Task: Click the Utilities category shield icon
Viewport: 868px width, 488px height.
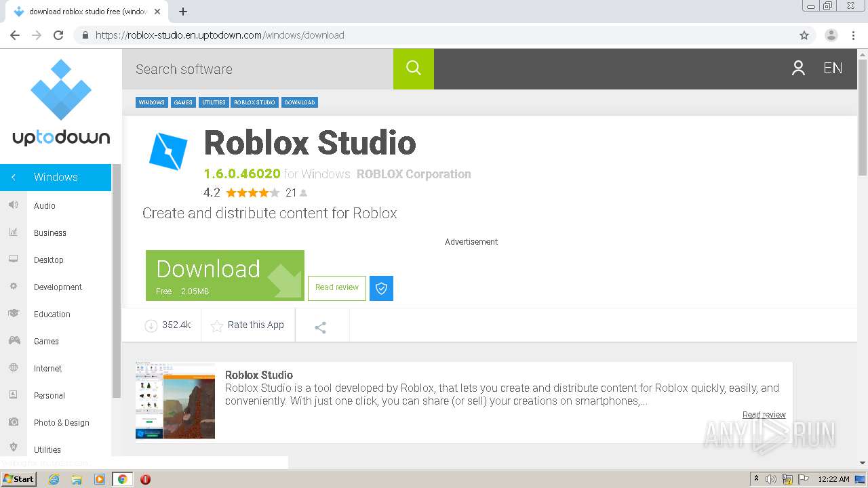Action: click(13, 447)
